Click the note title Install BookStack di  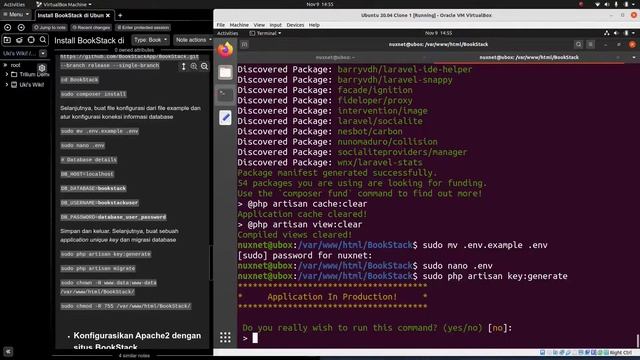[x=89, y=40]
